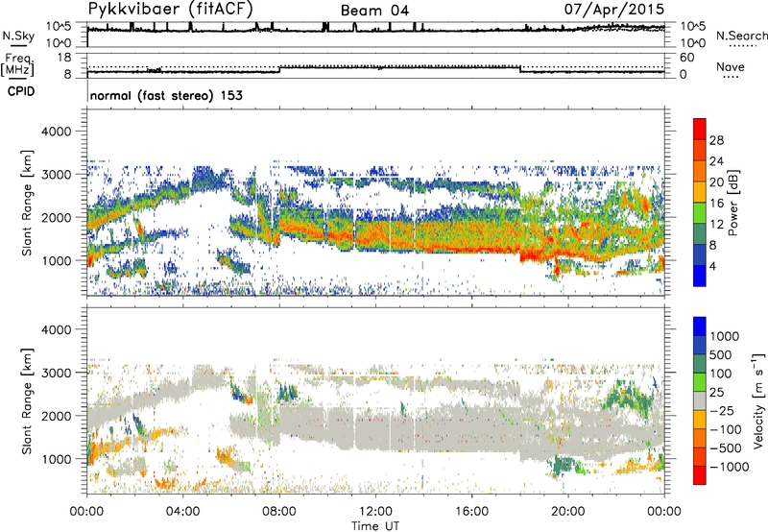Click the 'Velocity [m s-1]' colorbar label
The height and width of the screenshot is (532, 768).
point(758,400)
